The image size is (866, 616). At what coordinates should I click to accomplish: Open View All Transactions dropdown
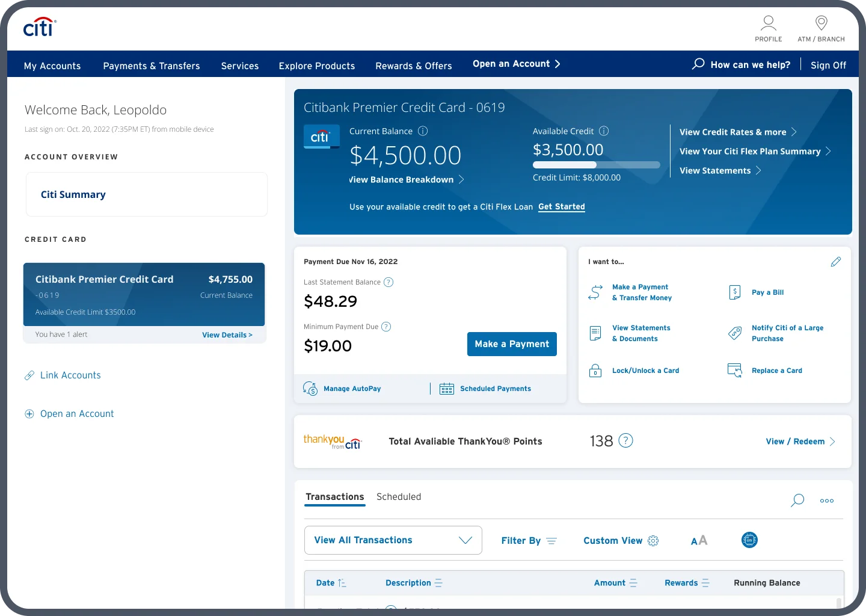pos(393,540)
